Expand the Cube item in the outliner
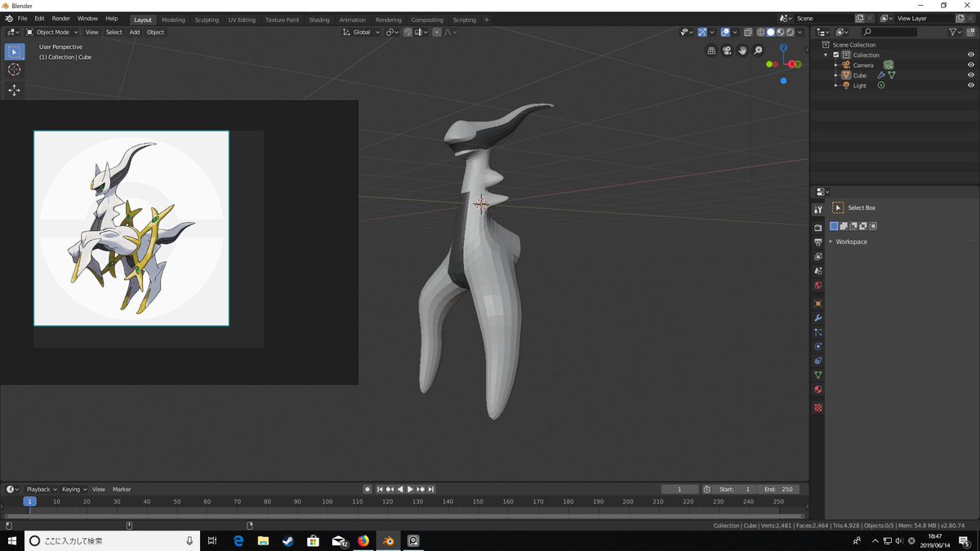This screenshot has height=551, width=980. click(835, 75)
